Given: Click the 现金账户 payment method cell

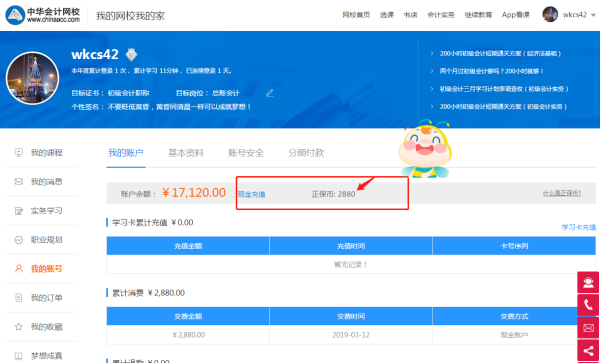Looking at the screenshot, I should tap(514, 335).
